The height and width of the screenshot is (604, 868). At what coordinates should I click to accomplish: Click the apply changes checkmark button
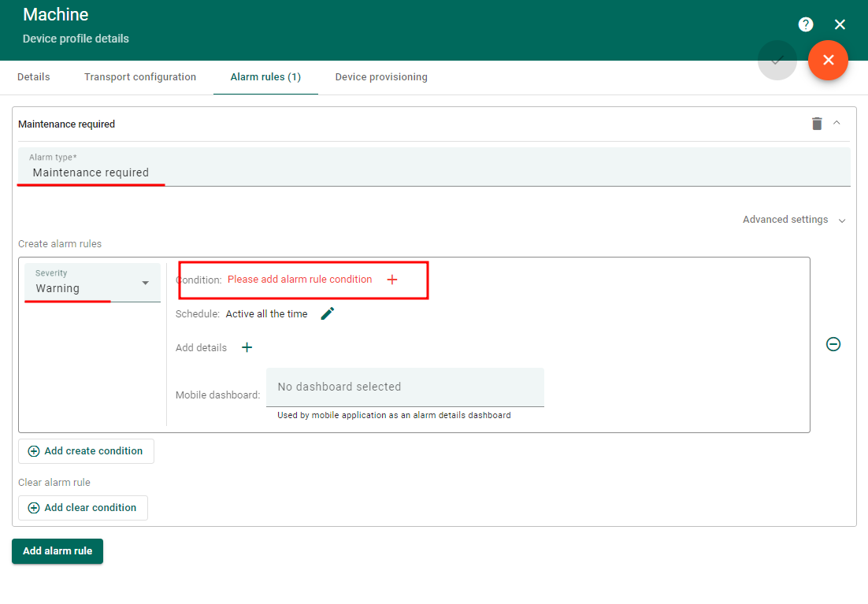777,60
